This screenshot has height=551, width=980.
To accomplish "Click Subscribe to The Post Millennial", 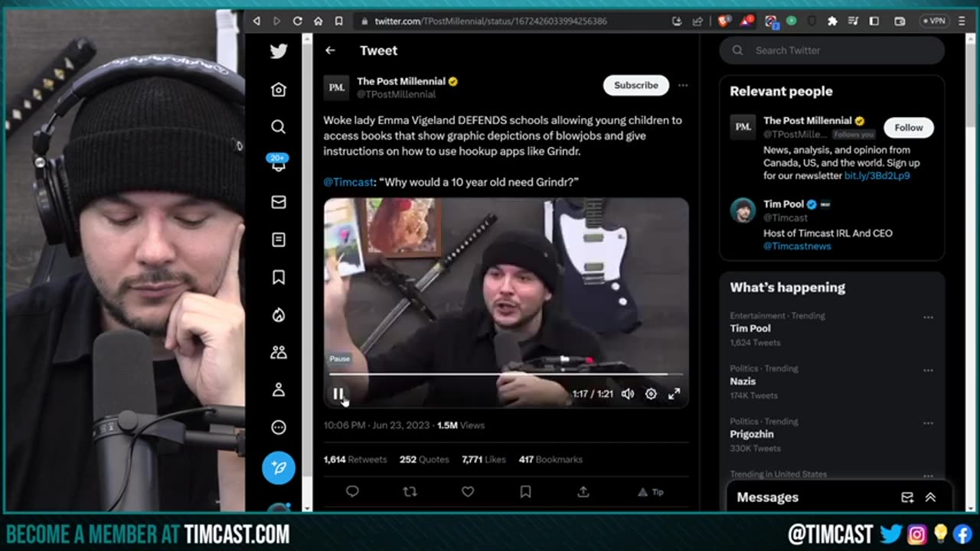I will pyautogui.click(x=636, y=85).
